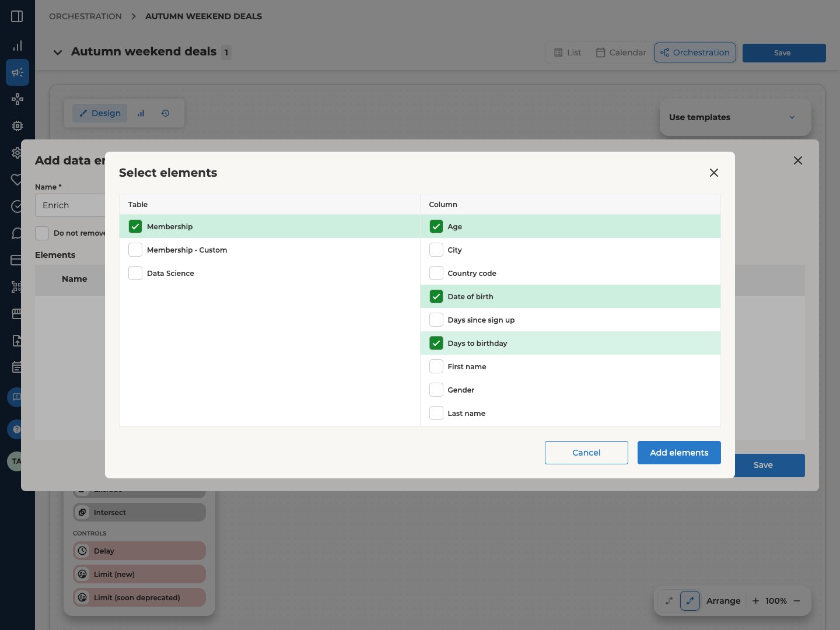
Task: Click the zoom out minus icon
Action: (797, 601)
